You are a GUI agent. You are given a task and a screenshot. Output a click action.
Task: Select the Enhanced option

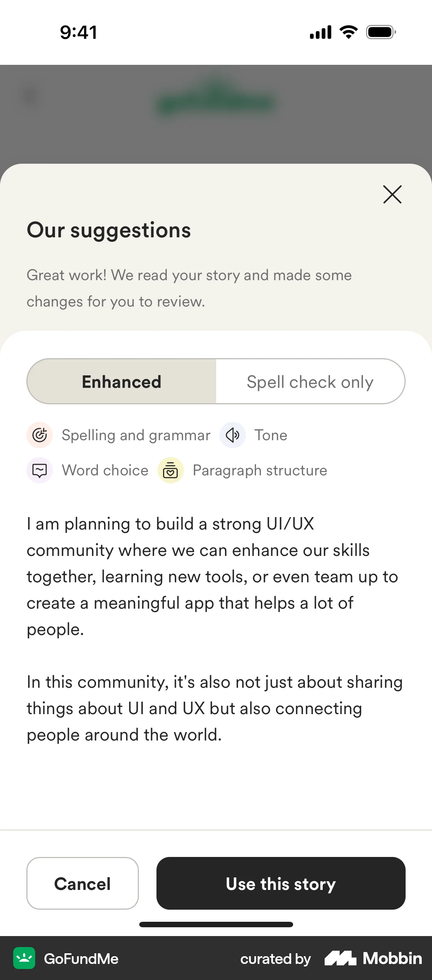coord(122,382)
